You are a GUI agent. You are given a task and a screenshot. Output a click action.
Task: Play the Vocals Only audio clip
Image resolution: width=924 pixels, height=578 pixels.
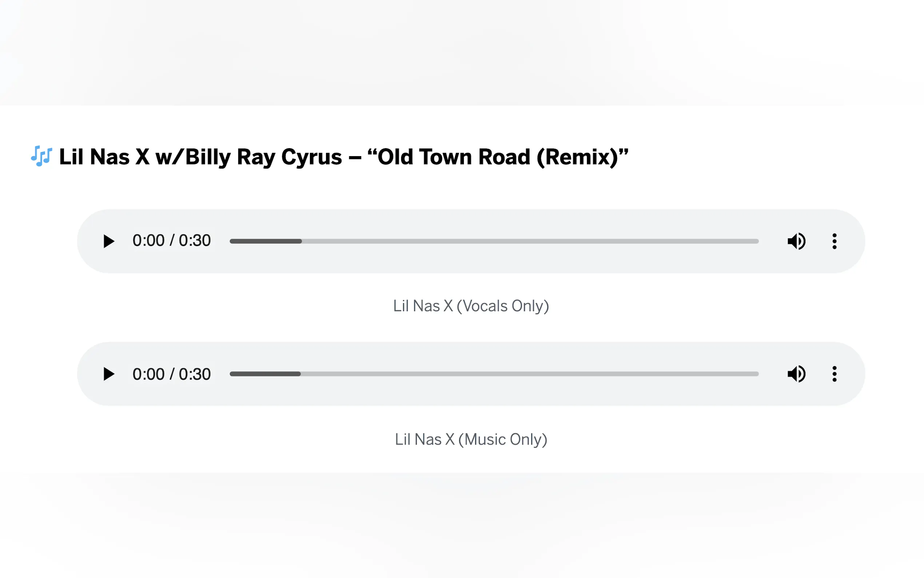tap(109, 241)
